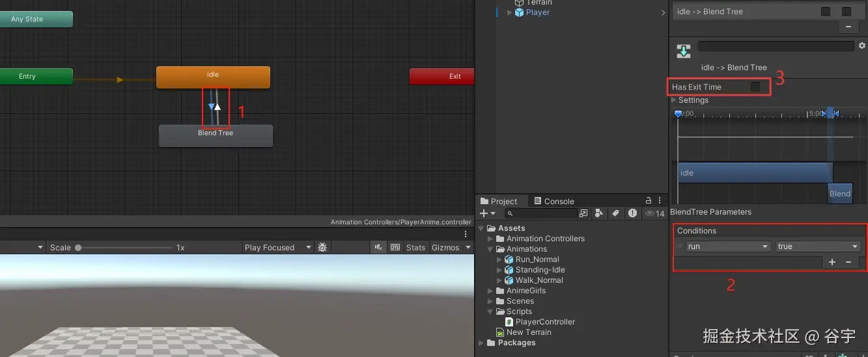Image resolution: width=868 pixels, height=357 pixels.
Task: Click the Blend clip bar in transition timeline
Action: click(840, 193)
